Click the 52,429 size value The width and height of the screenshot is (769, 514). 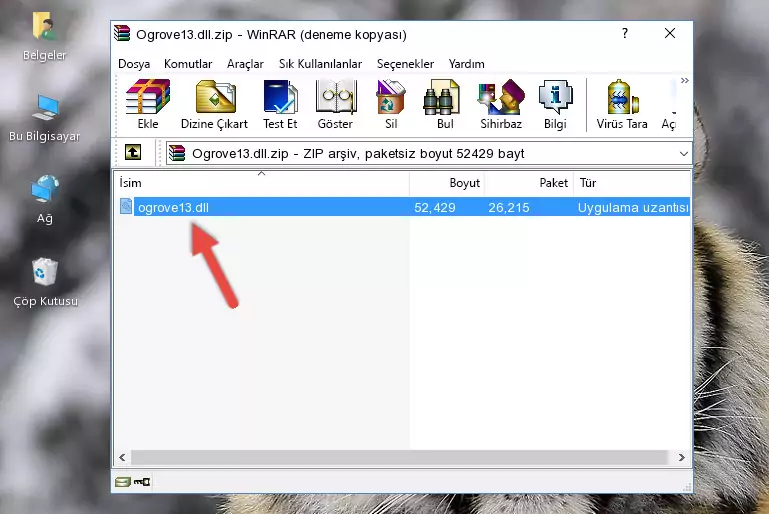pos(435,207)
